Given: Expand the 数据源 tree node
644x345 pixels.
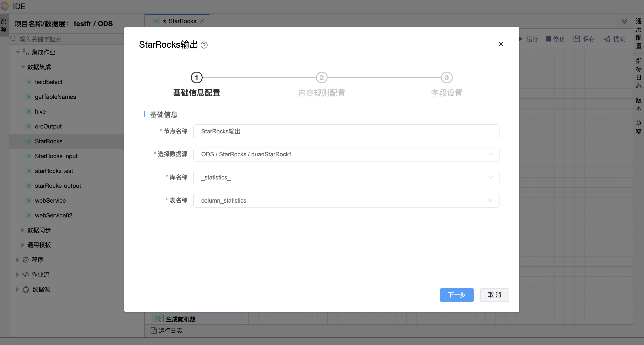Looking at the screenshot, I should tap(18, 290).
